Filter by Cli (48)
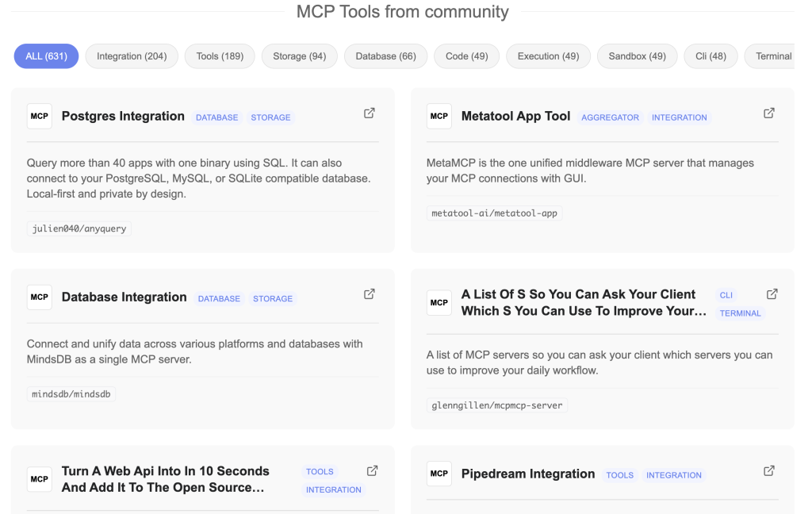 [710, 56]
